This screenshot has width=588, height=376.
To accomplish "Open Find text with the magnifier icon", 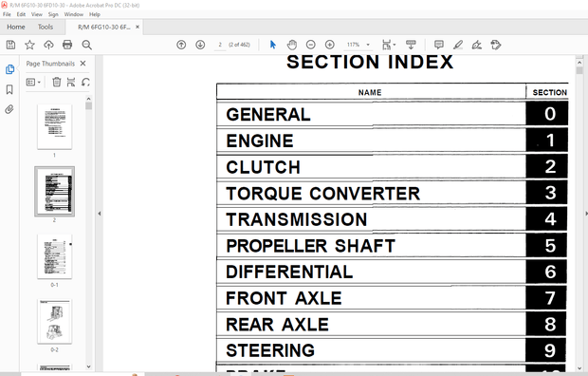I will pyautogui.click(x=86, y=45).
